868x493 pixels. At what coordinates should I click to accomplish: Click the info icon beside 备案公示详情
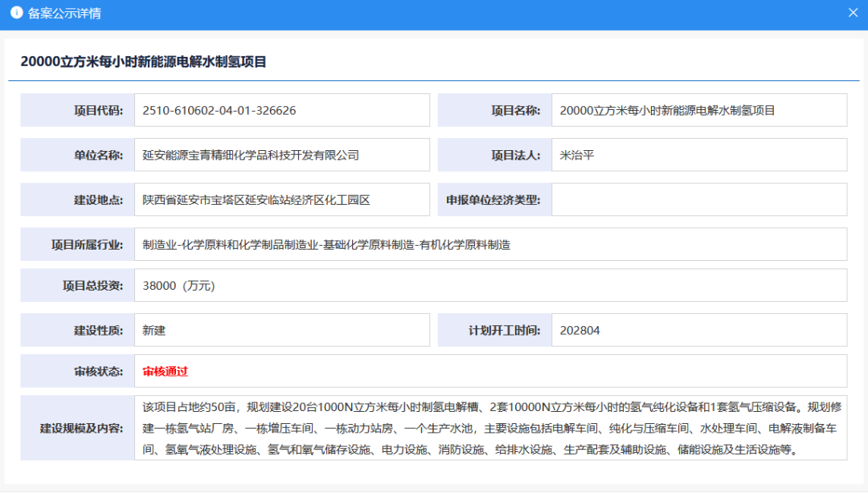[16, 14]
